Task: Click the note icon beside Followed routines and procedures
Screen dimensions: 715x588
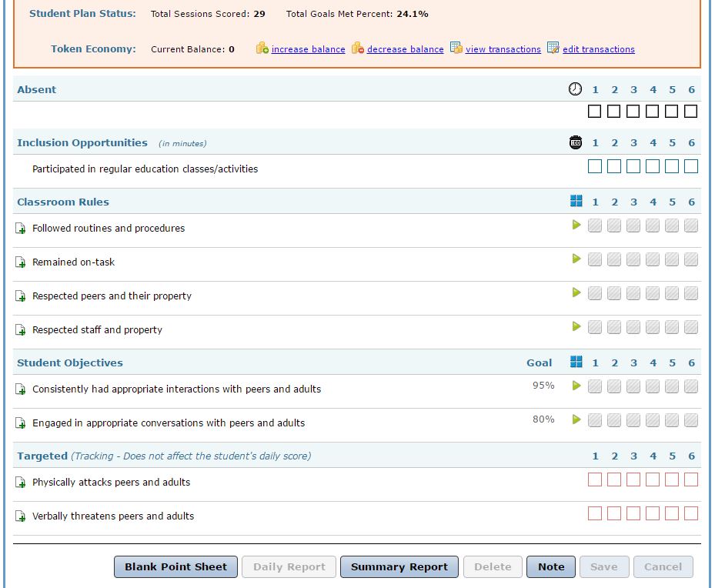Action: coord(21,228)
